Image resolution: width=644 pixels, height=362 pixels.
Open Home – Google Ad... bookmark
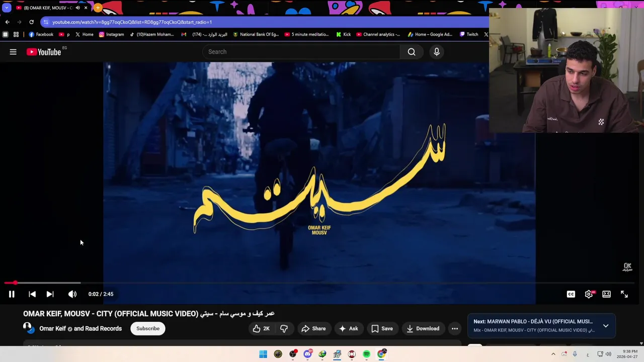430,35
